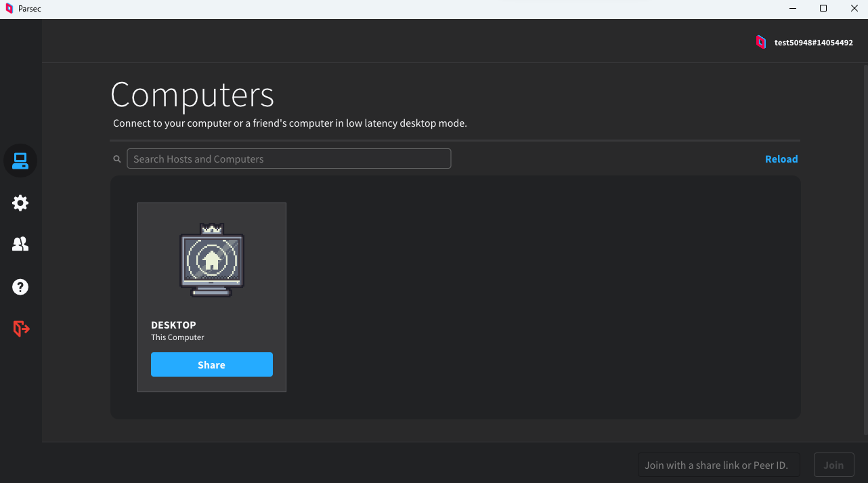The image size is (868, 483).
Task: Click the username test50948#14054492
Action: (x=813, y=43)
